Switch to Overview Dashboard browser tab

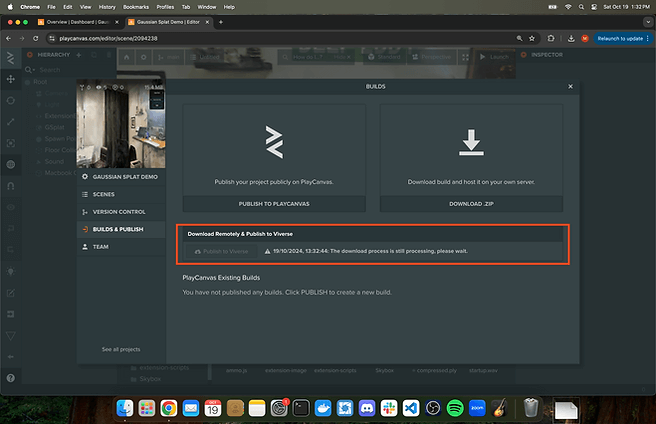76,21
